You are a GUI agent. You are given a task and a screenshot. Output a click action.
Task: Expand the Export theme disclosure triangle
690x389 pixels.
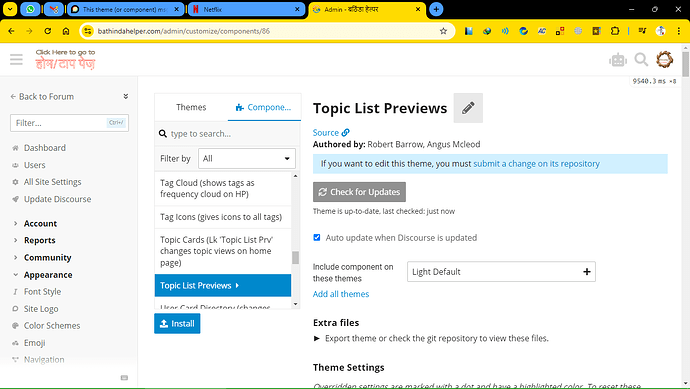point(316,338)
